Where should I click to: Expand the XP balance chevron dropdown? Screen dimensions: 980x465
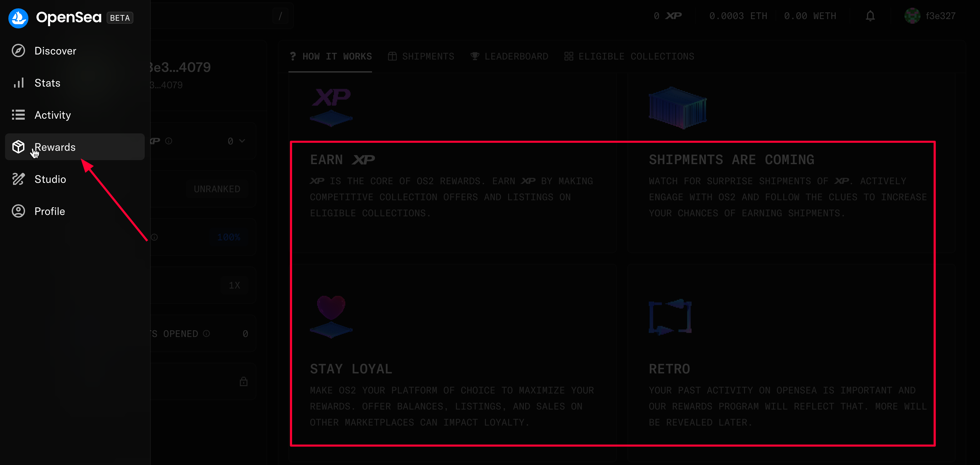pos(242,141)
